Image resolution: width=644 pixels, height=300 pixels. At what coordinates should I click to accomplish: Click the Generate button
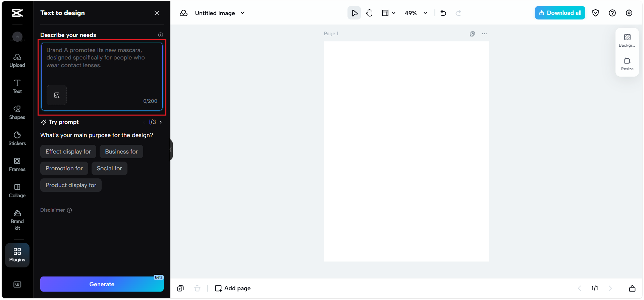pos(102,284)
